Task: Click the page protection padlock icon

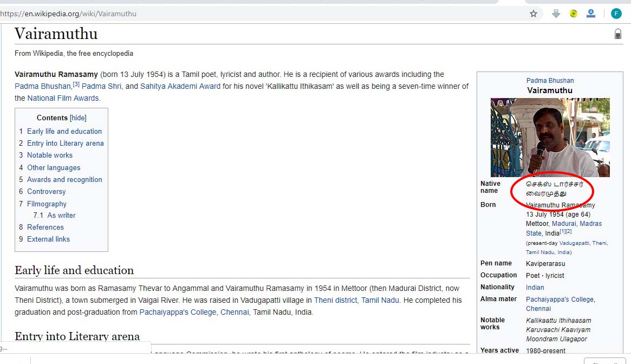Action: coord(617,34)
